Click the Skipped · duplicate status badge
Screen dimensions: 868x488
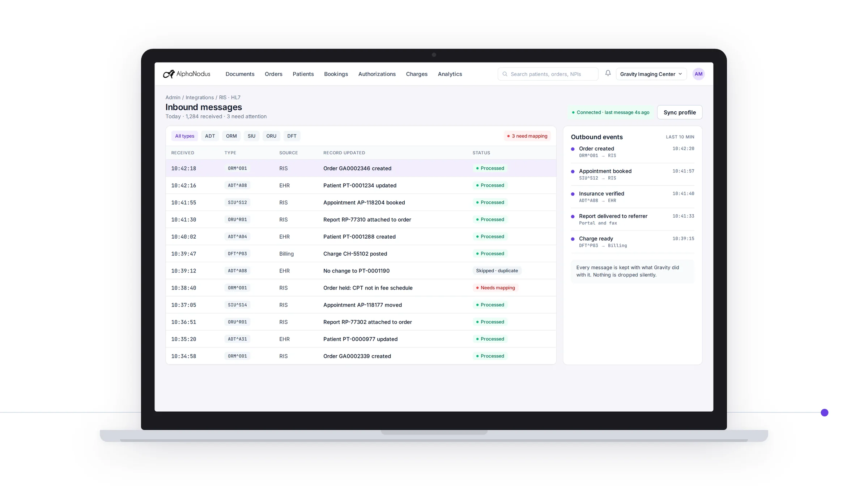tap(497, 271)
